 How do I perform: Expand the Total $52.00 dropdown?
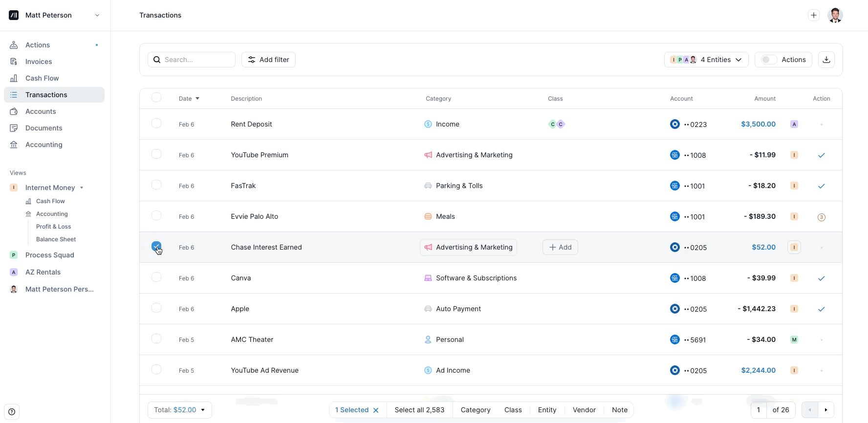179,410
